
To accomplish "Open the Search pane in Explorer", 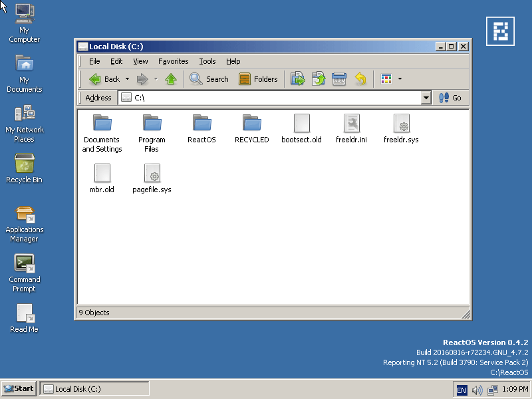I will click(209, 78).
